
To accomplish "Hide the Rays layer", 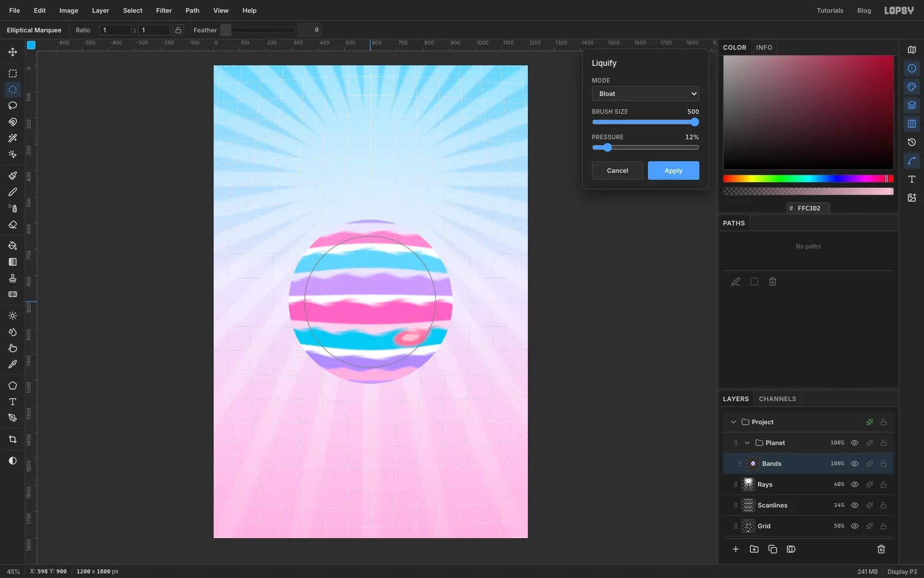I will click(855, 484).
